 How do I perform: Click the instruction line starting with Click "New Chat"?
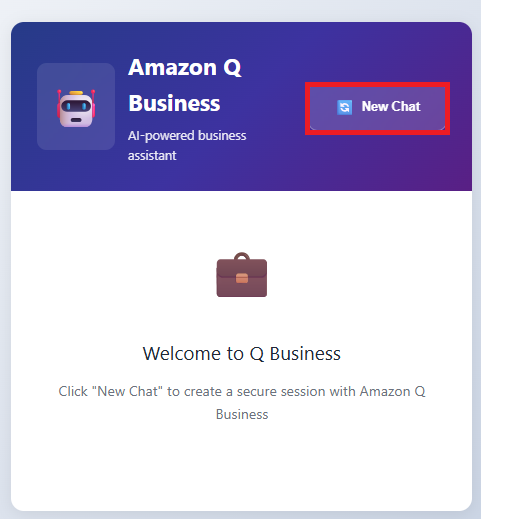[x=242, y=391]
